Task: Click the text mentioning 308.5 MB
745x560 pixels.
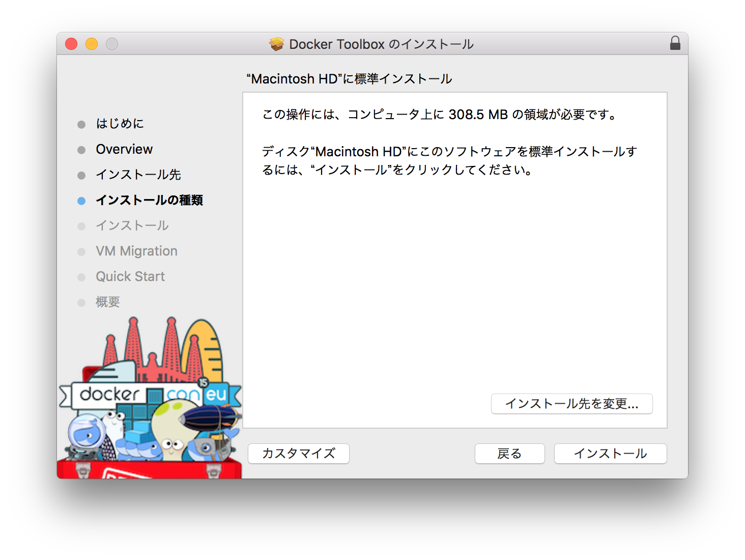Action: coord(440,115)
